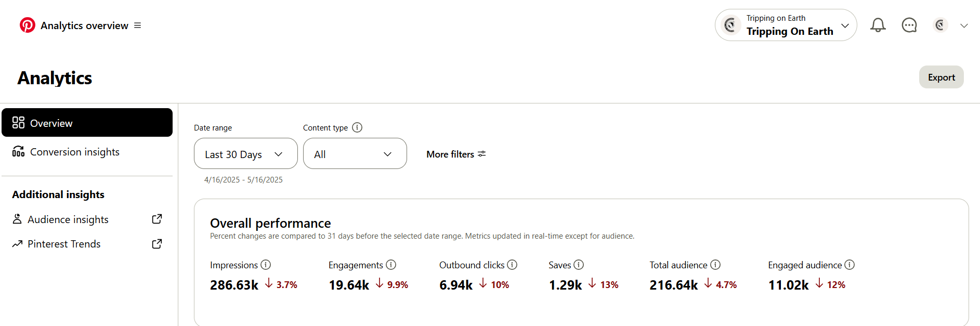Click the Export button
Screen dimensions: 980x326
(x=941, y=77)
